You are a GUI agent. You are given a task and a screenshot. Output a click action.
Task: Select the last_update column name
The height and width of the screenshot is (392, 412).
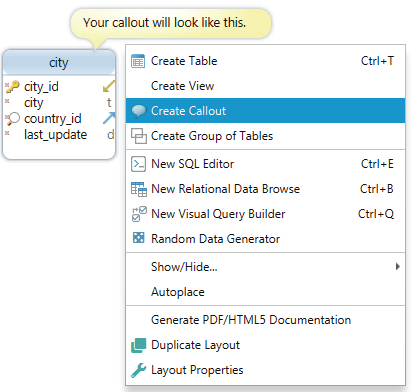pos(56,135)
